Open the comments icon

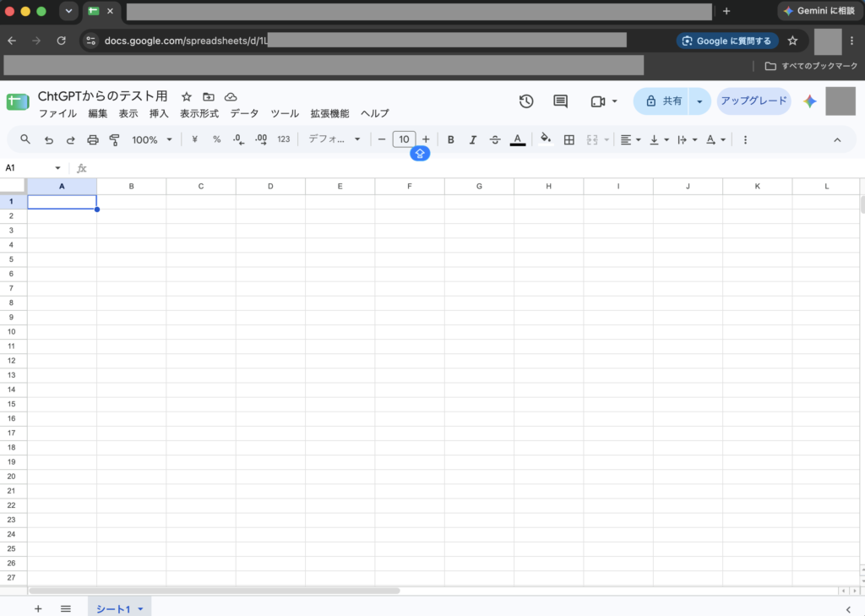pos(561,101)
